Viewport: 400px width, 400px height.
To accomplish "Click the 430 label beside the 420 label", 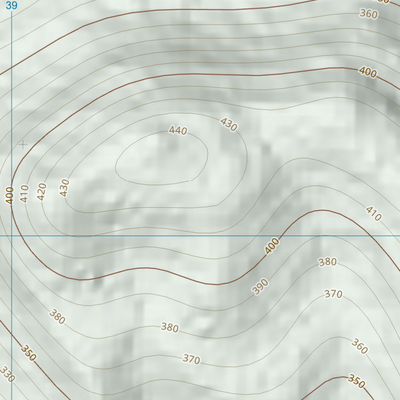I will click(x=65, y=188).
